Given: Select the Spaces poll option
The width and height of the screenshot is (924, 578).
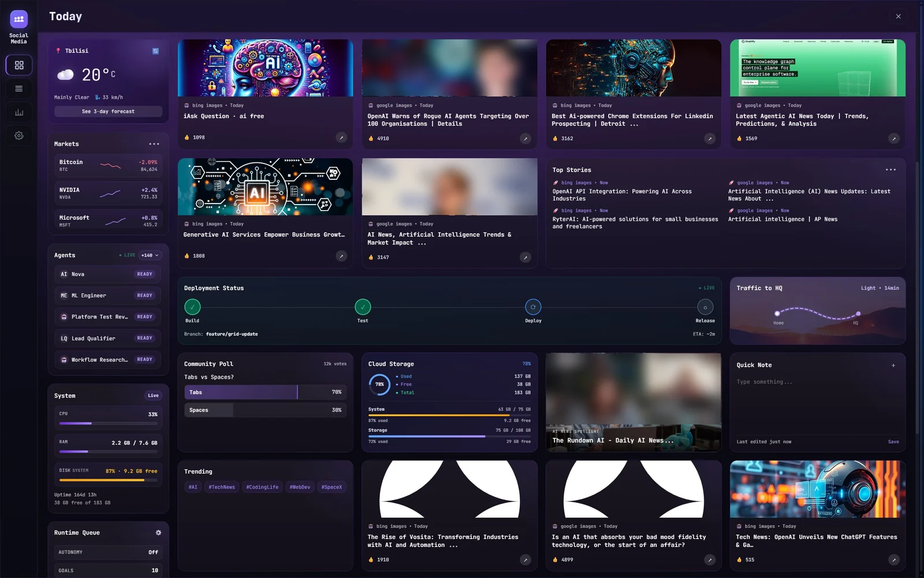Looking at the screenshot, I should pyautogui.click(x=265, y=410).
